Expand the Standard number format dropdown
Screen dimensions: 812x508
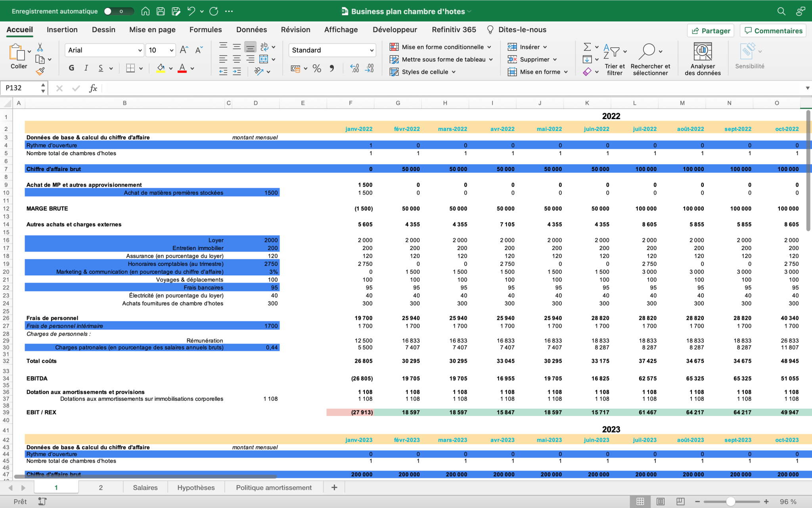[x=372, y=50]
